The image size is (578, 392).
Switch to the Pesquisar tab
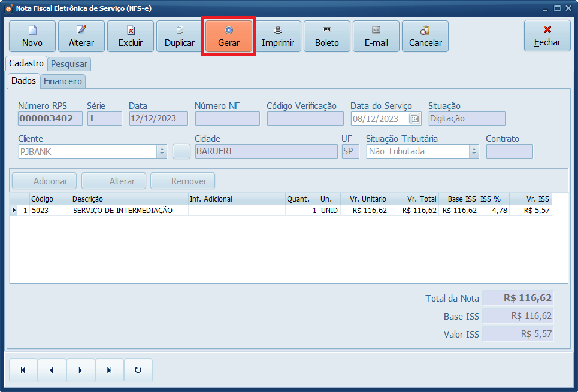69,64
